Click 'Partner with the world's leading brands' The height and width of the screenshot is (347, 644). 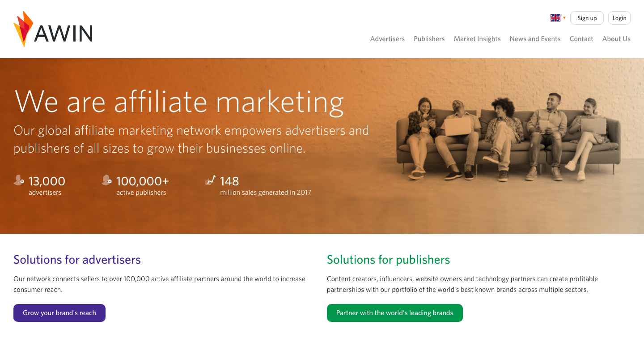point(394,313)
